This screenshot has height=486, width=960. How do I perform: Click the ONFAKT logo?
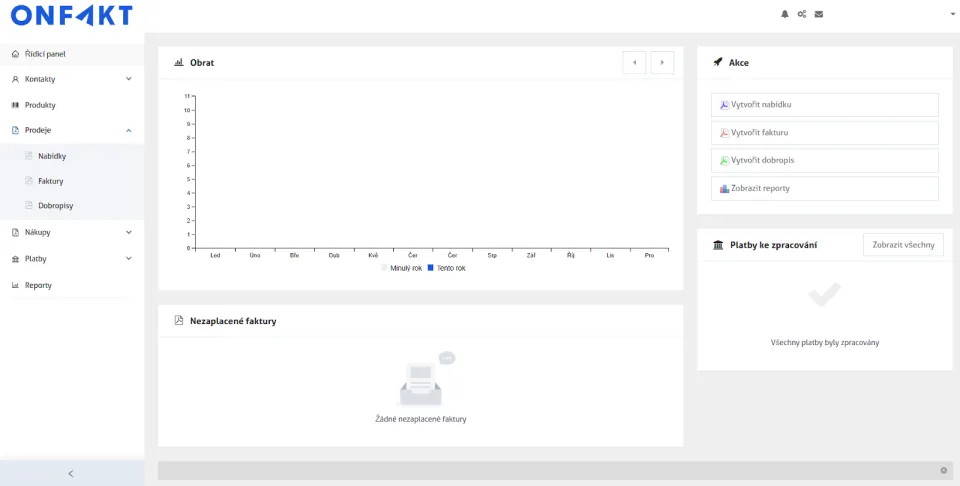[x=72, y=15]
